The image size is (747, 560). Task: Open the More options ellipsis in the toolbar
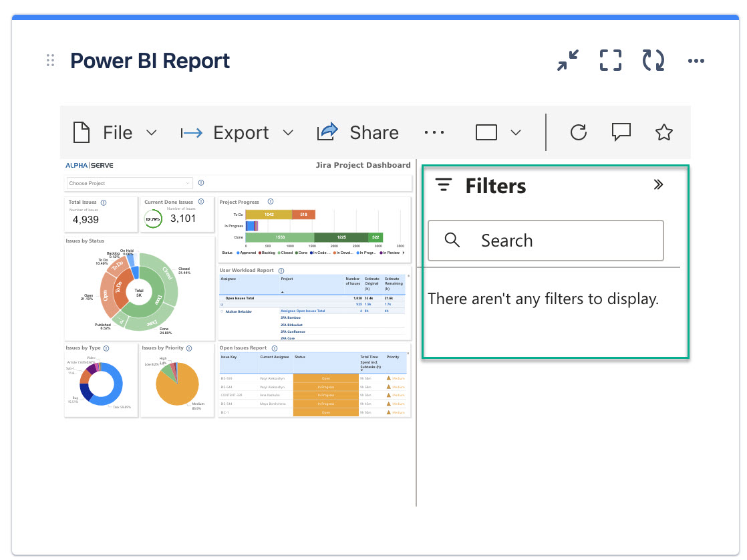[x=434, y=132]
